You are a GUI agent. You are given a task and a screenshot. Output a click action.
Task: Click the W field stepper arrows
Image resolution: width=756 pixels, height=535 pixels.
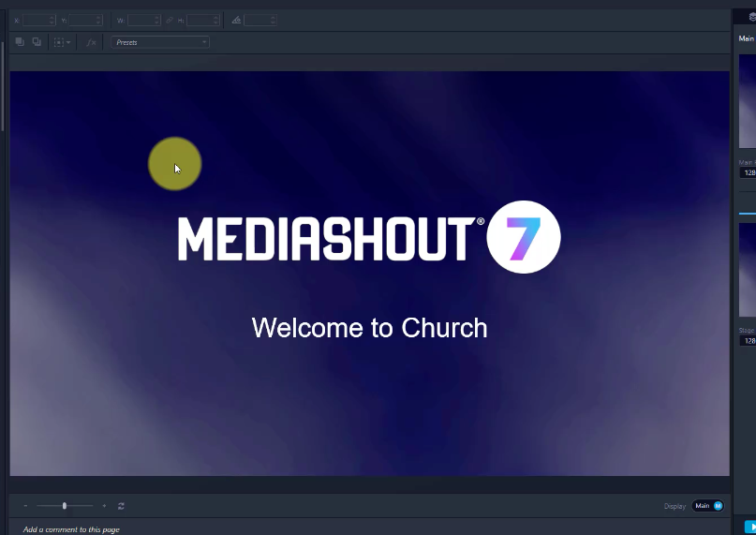coord(156,21)
